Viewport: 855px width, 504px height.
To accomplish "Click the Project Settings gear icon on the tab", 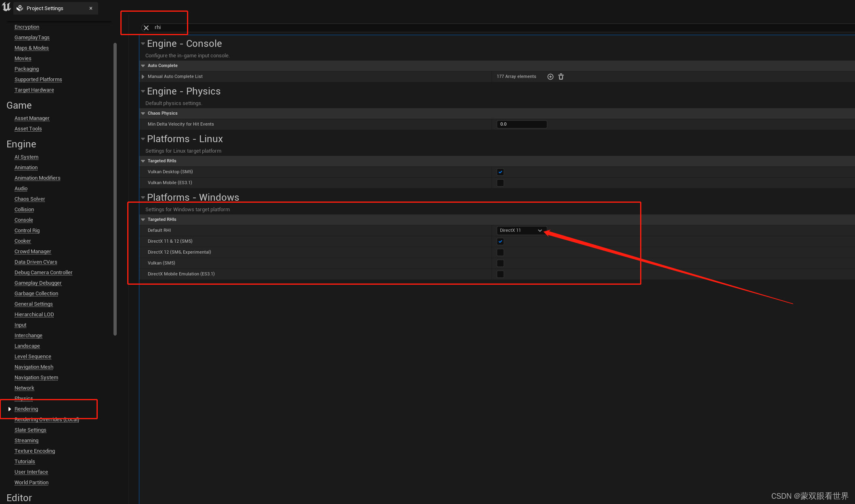I will 19,8.
